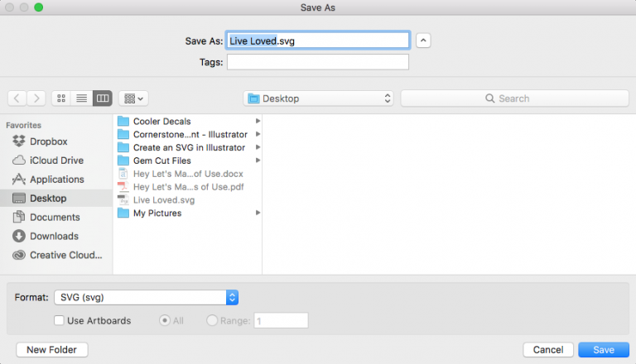Open the Format SVG dropdown

(146, 298)
